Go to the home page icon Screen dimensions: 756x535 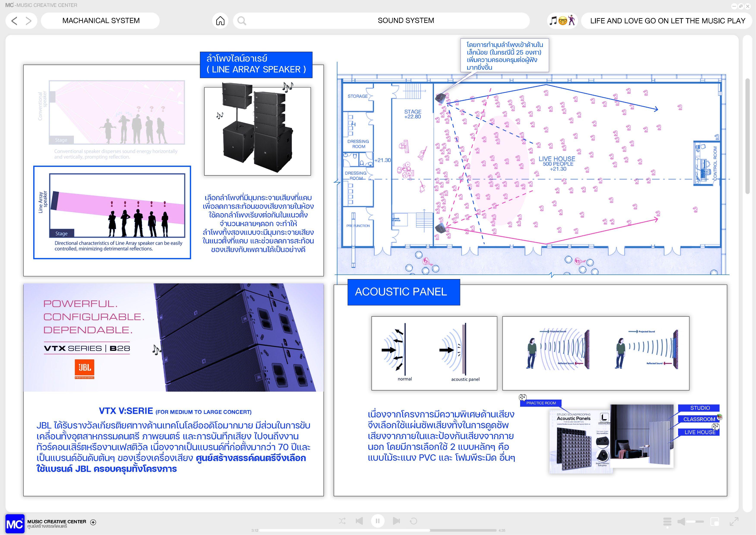tap(220, 21)
